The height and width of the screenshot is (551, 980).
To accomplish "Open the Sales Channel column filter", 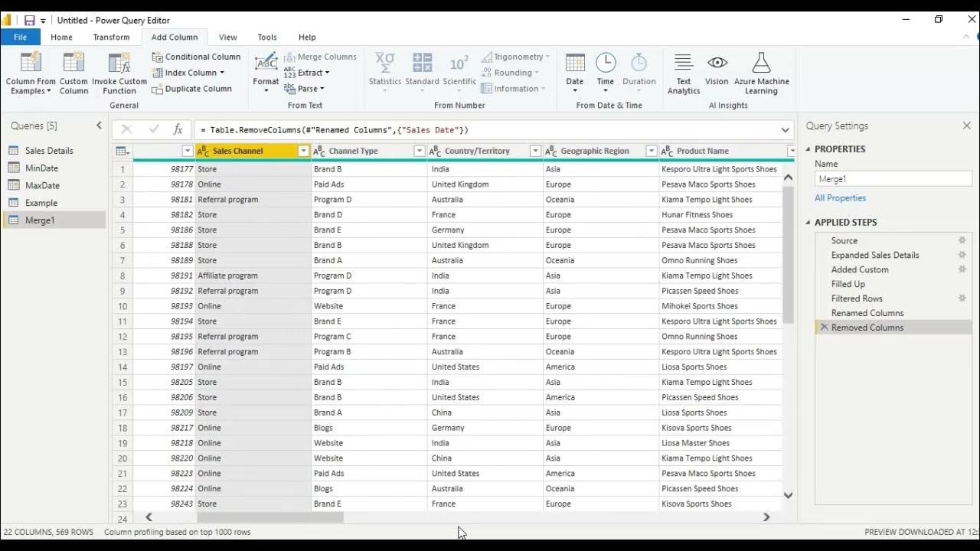I will pyautogui.click(x=303, y=151).
